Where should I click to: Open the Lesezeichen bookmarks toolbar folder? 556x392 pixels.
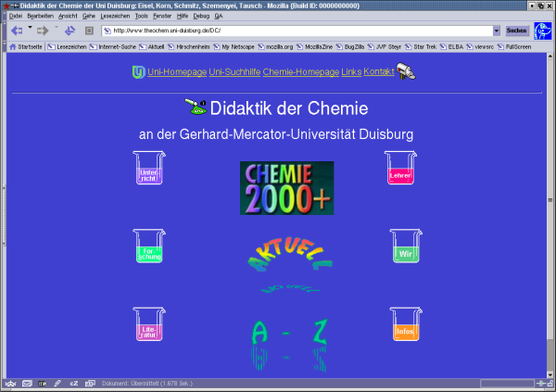click(67, 47)
